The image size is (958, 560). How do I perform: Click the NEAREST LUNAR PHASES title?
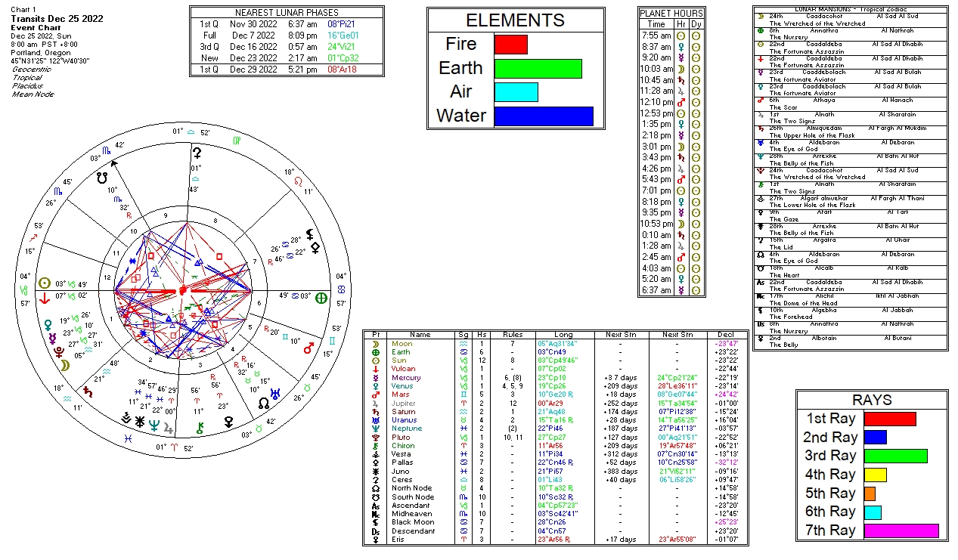coord(287,13)
